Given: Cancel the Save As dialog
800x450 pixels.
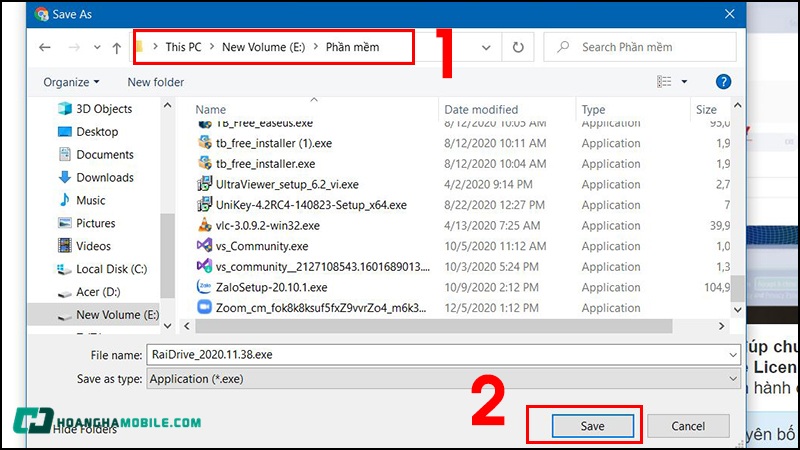Looking at the screenshot, I should [x=688, y=426].
